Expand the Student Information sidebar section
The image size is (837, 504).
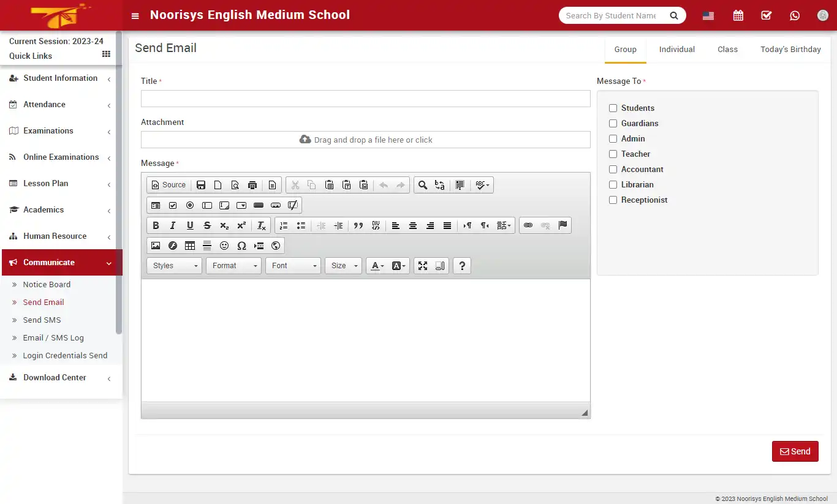pos(59,78)
